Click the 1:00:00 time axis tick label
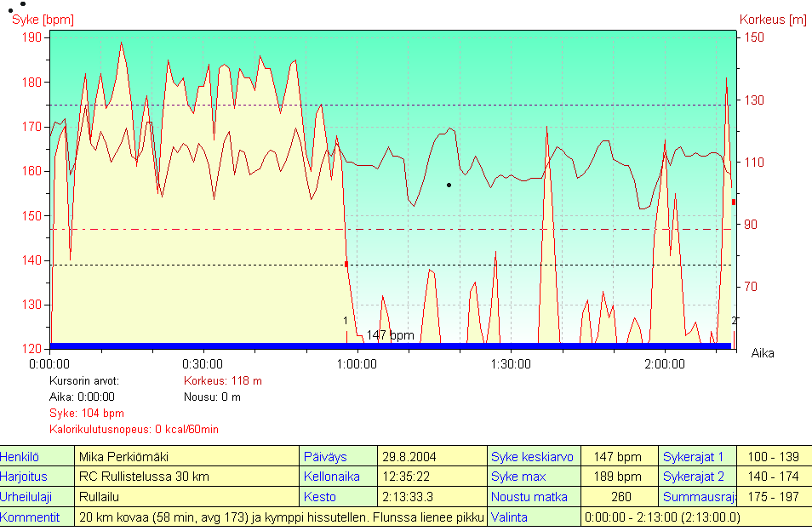This screenshot has width=812, height=531. click(357, 364)
